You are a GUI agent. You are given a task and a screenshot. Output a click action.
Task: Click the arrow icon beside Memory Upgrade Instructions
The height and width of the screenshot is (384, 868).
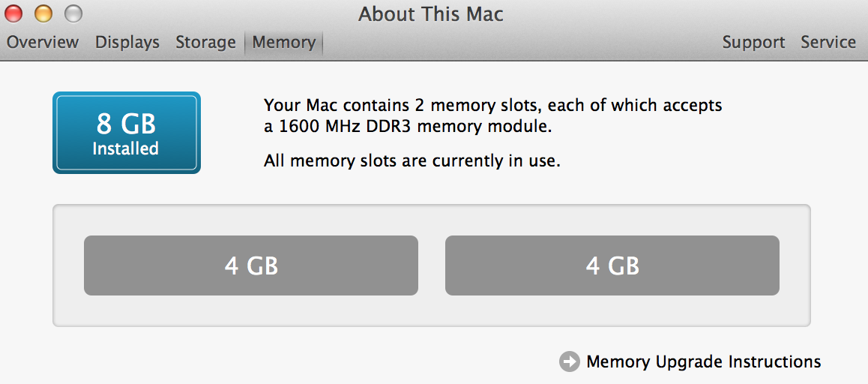click(570, 362)
